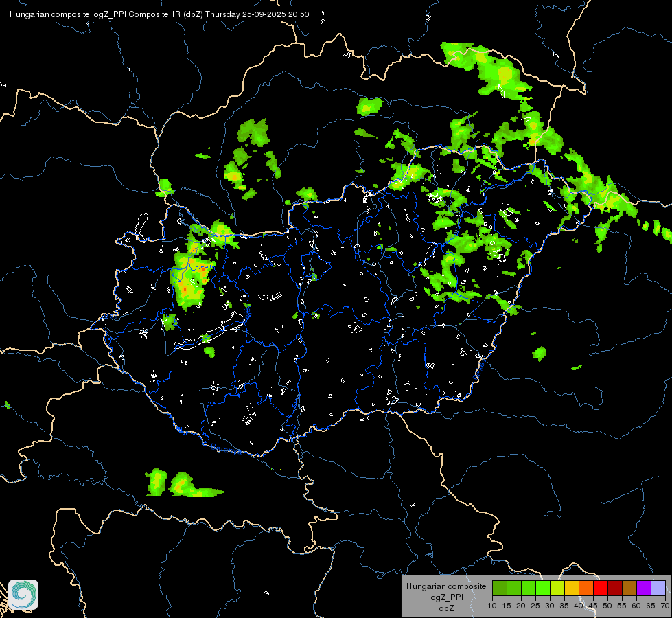Click the legend scale value '55'
Screen dimensions: 672x618
pyautogui.click(x=622, y=606)
